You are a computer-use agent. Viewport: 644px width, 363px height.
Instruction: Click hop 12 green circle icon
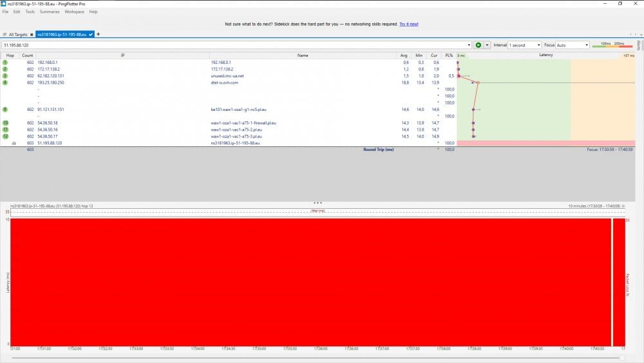click(5, 136)
